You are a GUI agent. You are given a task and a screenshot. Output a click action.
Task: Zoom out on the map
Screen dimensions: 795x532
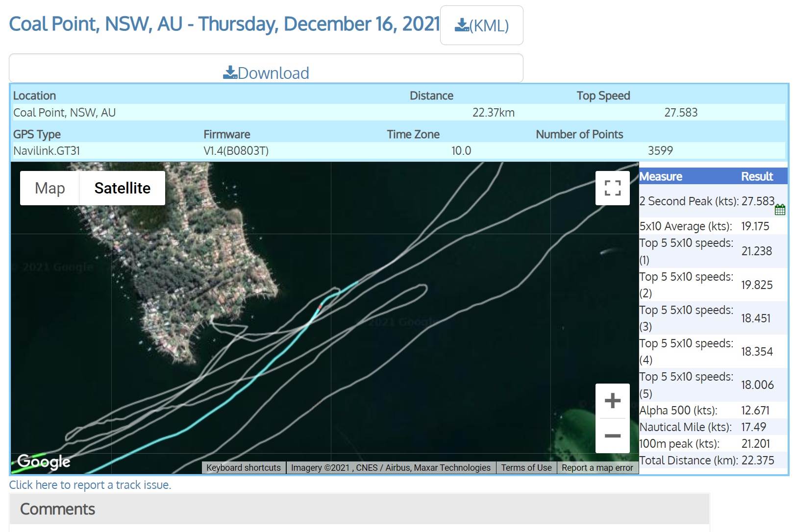pyautogui.click(x=612, y=435)
